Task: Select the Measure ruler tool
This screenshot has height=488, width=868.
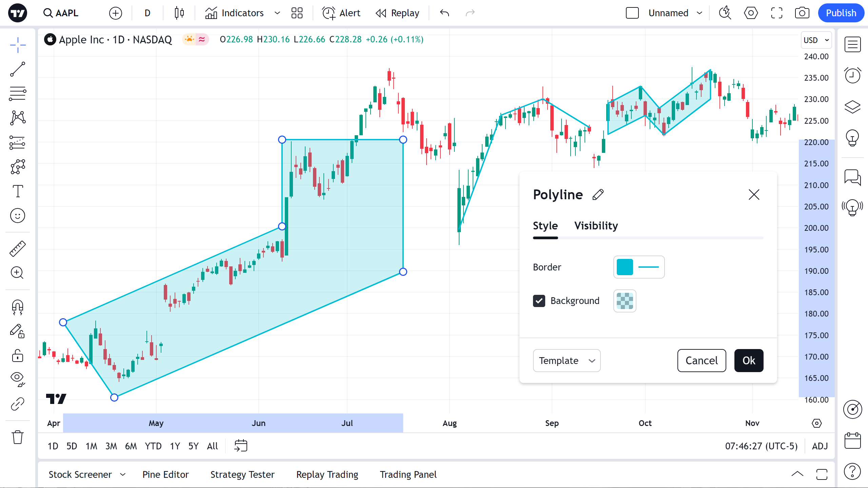Action: coord(18,249)
